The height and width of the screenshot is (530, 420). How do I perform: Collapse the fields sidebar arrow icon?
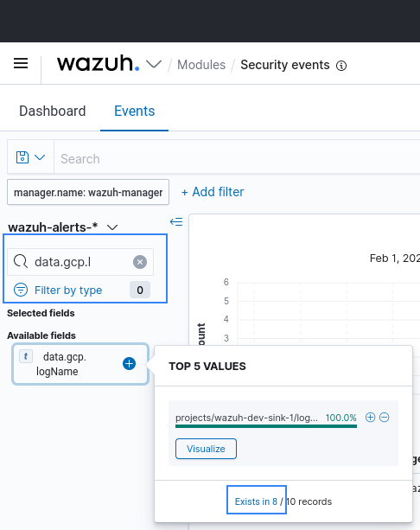[x=176, y=221]
